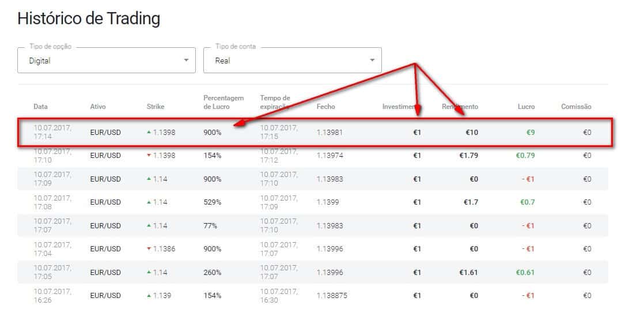
Task: Click the Fecho column header
Action: click(325, 107)
